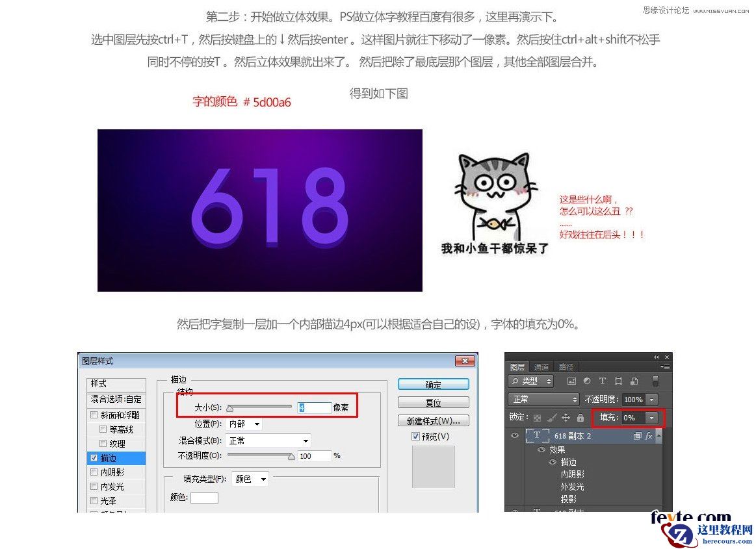The height and width of the screenshot is (549, 756).
Task: Click the adjustment layers filter icon
Action: pos(588,381)
